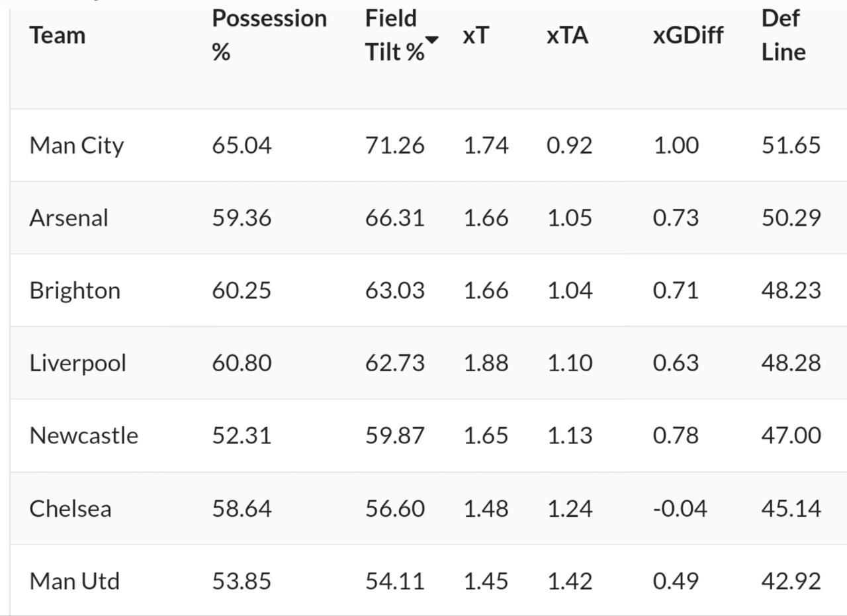The height and width of the screenshot is (616, 847).
Task: Click Man City's 71.26 field tilt value
Action: pos(394,146)
